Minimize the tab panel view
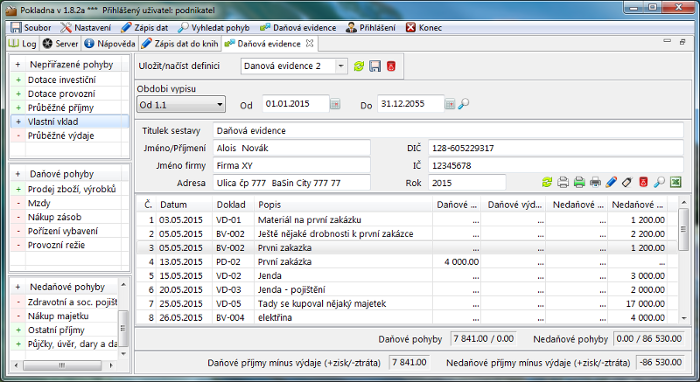 (x=667, y=41)
